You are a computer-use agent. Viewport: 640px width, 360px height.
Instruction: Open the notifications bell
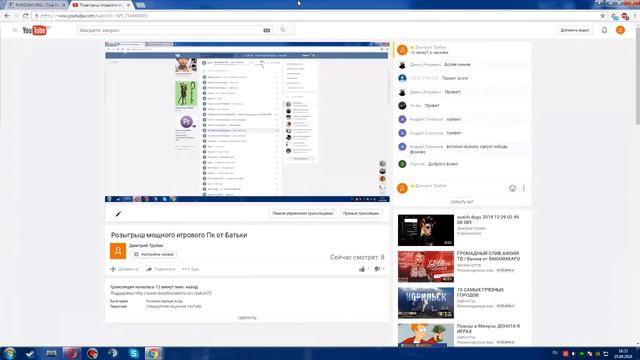[x=604, y=30]
